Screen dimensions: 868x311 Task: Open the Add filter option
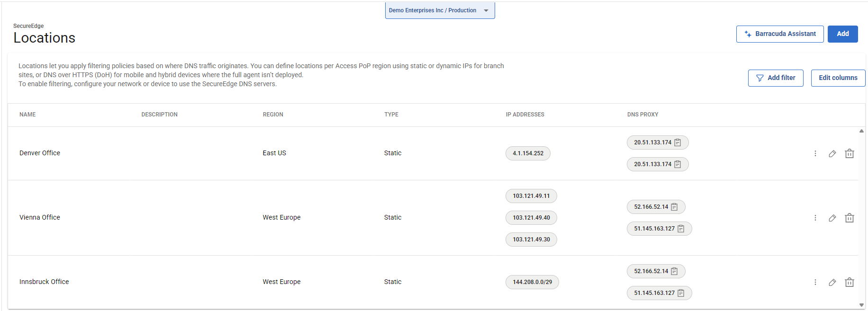775,78
